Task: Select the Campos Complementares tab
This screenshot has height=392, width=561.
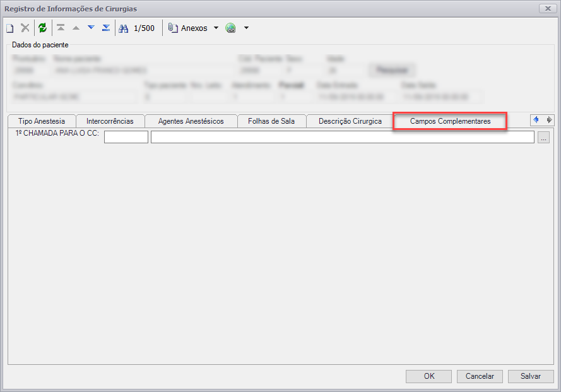Action: [x=450, y=121]
